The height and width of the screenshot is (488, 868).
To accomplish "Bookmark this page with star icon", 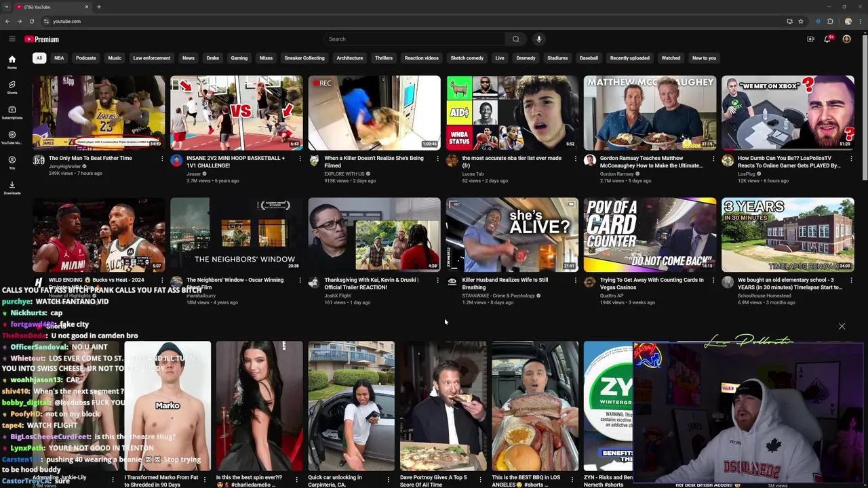I will [801, 21].
